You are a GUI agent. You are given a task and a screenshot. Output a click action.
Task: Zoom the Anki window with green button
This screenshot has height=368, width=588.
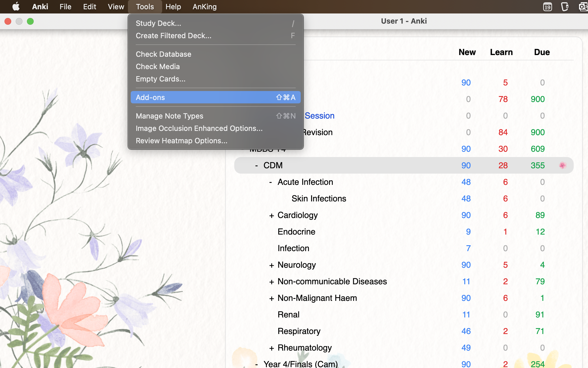point(30,21)
